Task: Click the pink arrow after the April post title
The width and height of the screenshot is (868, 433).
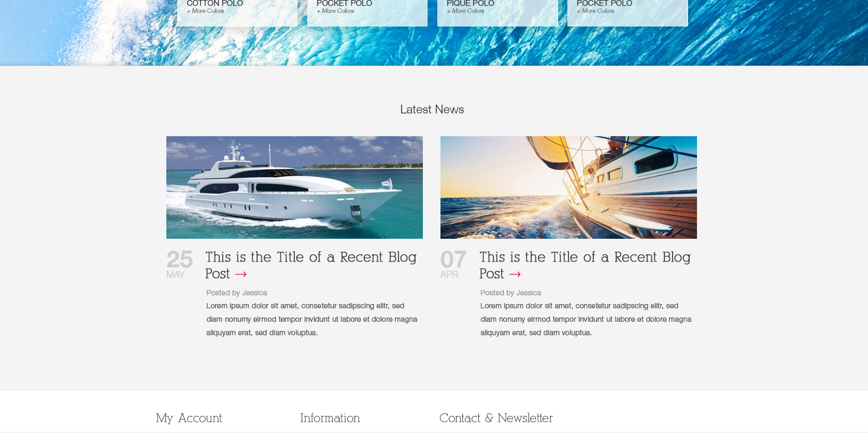Action: (515, 274)
